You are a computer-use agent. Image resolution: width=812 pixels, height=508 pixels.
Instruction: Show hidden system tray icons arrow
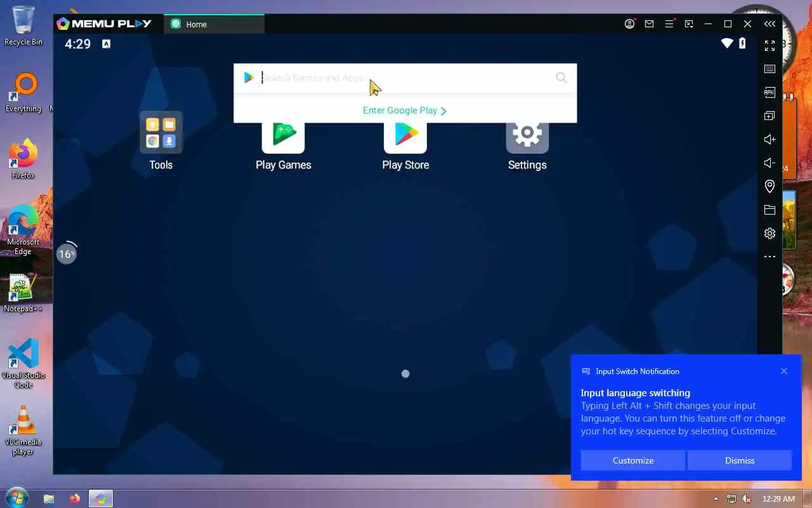(716, 498)
